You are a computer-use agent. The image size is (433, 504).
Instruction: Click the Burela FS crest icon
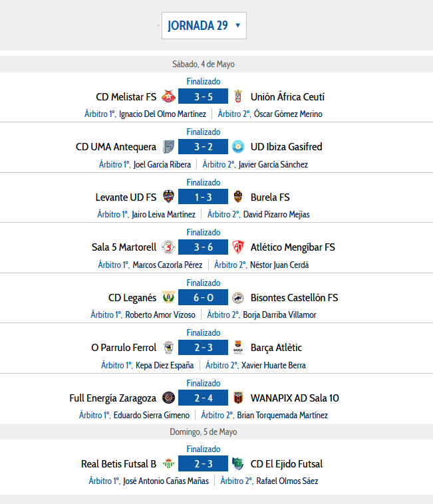[238, 197]
